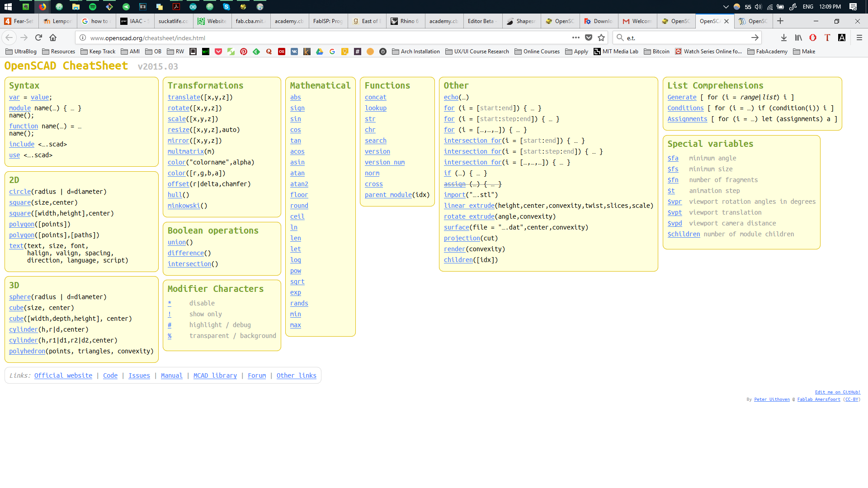Open the circle 2D shape link
The height and width of the screenshot is (488, 868).
click(x=20, y=192)
